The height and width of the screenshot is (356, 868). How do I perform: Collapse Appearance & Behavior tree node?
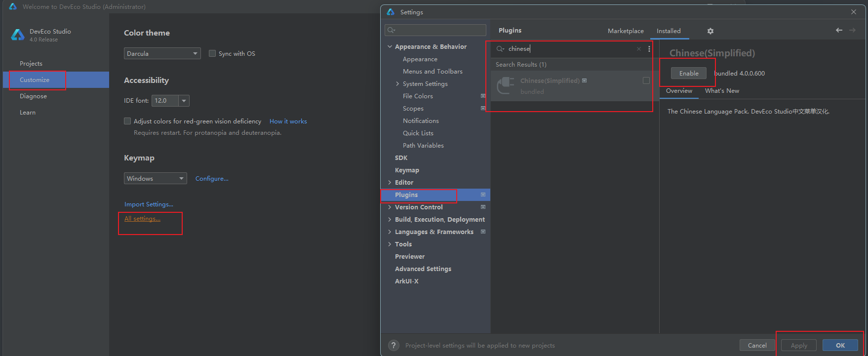pyautogui.click(x=390, y=46)
